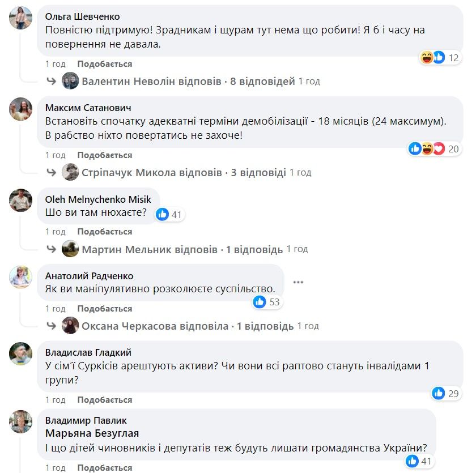Screen dimensions: 476x473
Task: Click like icon on Владимир Павлик's comment
Action: (412, 461)
